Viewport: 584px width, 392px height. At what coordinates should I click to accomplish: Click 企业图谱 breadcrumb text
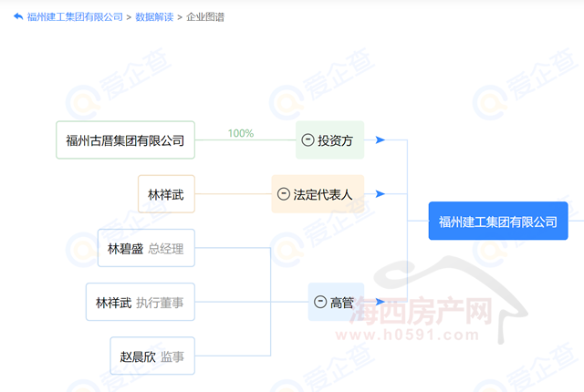205,17
